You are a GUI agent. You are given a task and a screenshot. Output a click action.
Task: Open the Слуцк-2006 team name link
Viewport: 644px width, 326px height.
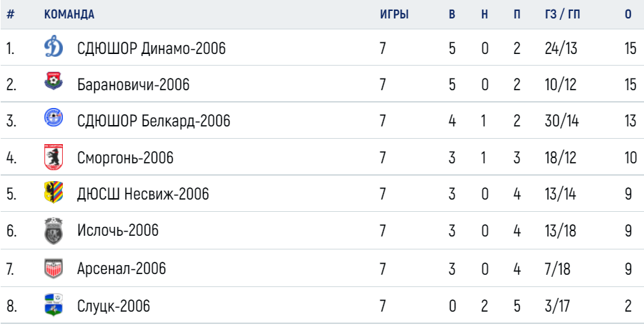pyautogui.click(x=114, y=306)
